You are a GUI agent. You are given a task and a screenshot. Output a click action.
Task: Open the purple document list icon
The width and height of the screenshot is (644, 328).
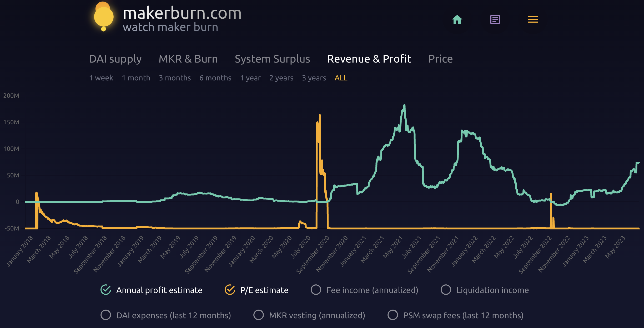click(x=495, y=19)
